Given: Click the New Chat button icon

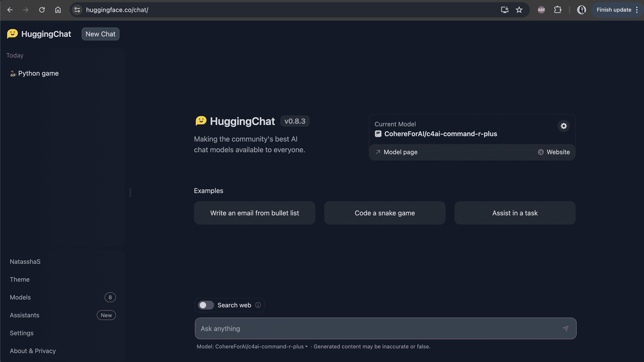Looking at the screenshot, I should pyautogui.click(x=100, y=34).
